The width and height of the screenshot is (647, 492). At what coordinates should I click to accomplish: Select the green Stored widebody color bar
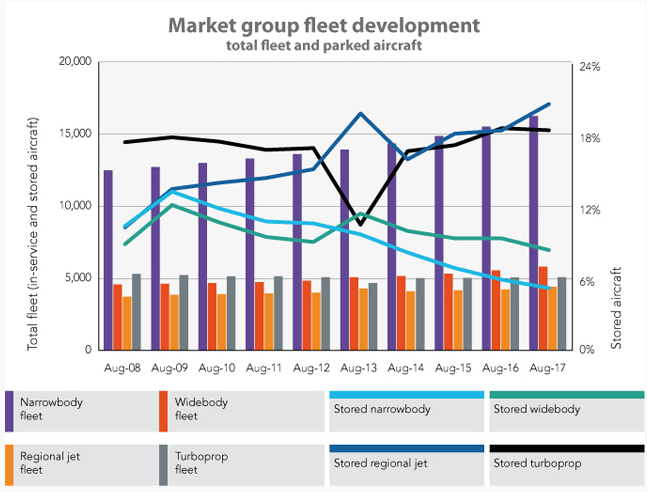(566, 395)
